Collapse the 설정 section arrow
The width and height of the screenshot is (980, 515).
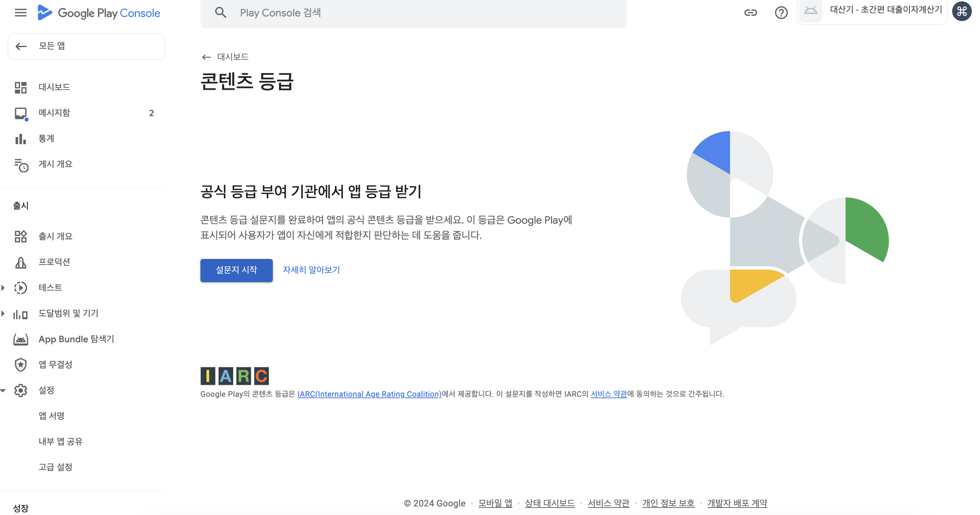pyautogui.click(x=3, y=390)
